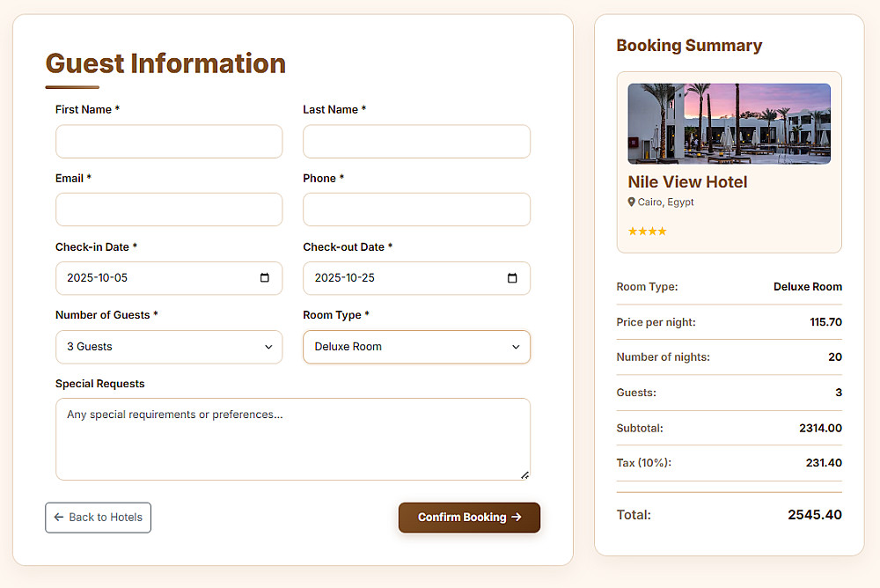Viewport: 880px width, 588px height.
Task: Click the Nile View Hotel photo thumbnail
Action: [x=729, y=123]
